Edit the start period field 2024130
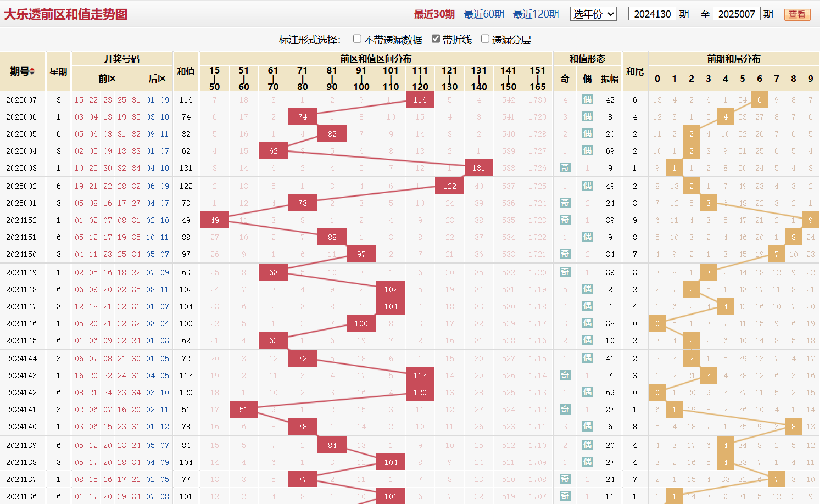 coord(653,14)
